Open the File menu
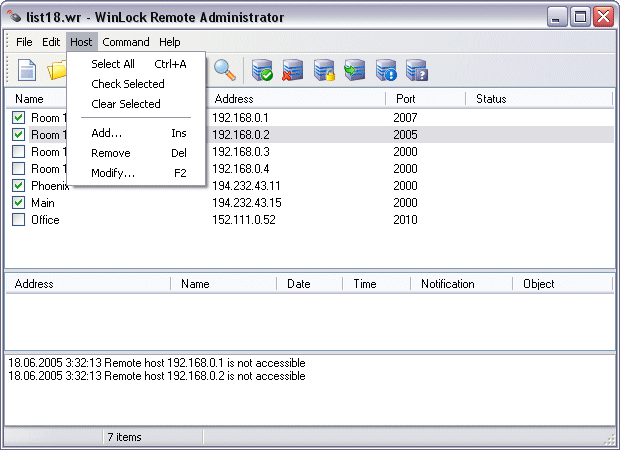The width and height of the screenshot is (620, 450). [24, 42]
